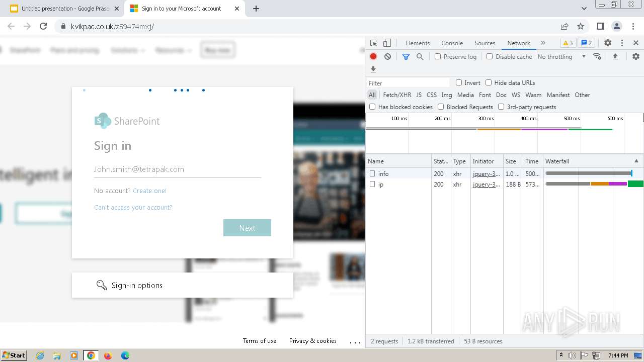Filter requests by JS
This screenshot has height=362, width=644.
(419, 95)
